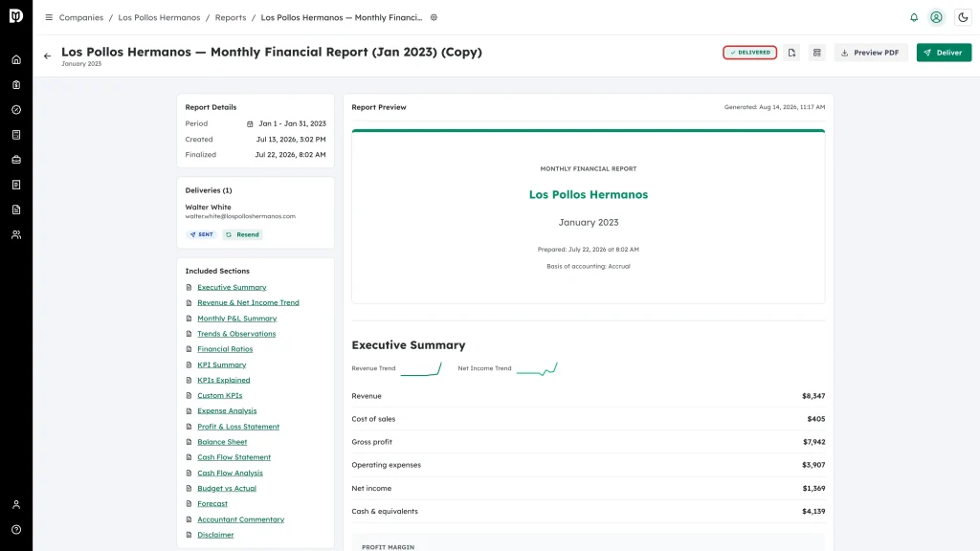Jump to the Disclaimer section
The image size is (980, 551).
tap(215, 535)
